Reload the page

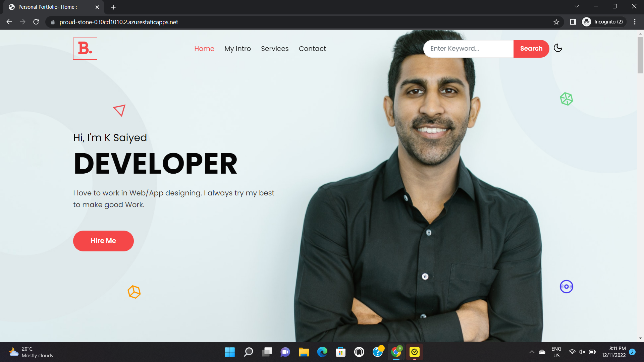(36, 22)
